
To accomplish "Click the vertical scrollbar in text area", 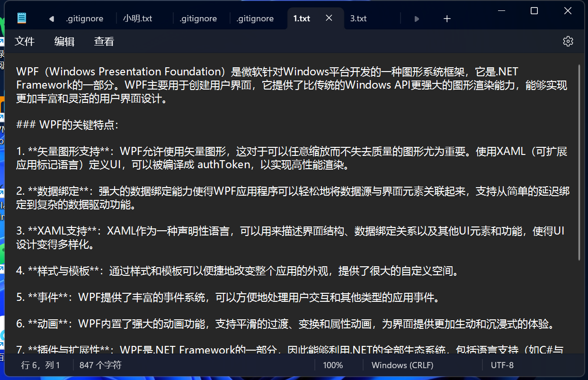I will tap(579, 162).
